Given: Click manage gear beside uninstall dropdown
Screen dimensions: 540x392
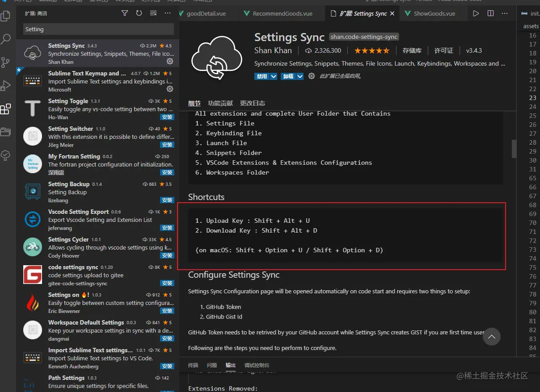Looking at the screenshot, I should [x=312, y=76].
